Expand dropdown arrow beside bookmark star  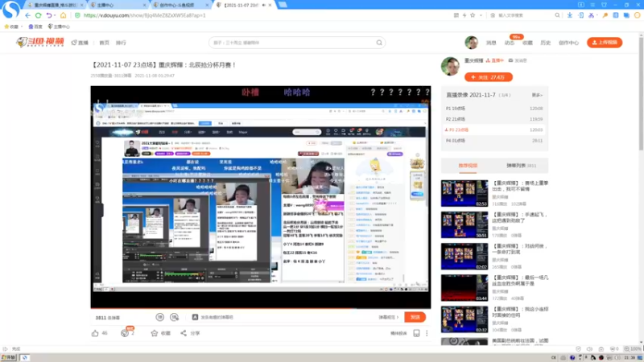(x=481, y=15)
